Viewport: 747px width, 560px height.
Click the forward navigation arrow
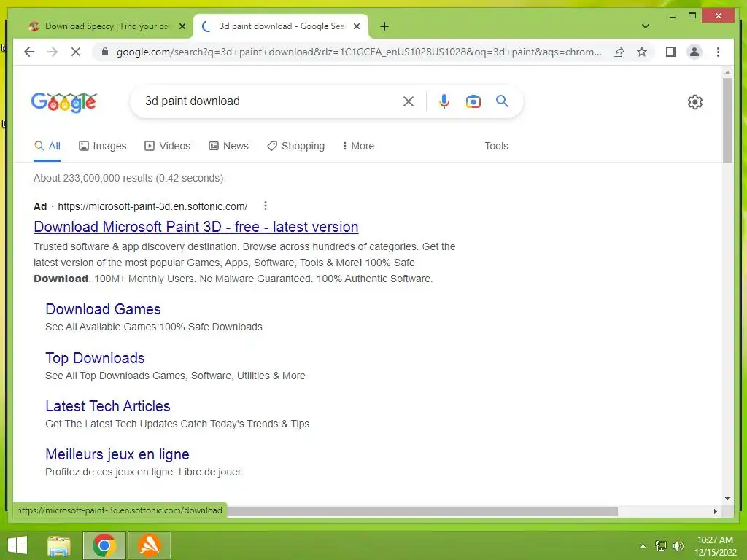pyautogui.click(x=53, y=52)
